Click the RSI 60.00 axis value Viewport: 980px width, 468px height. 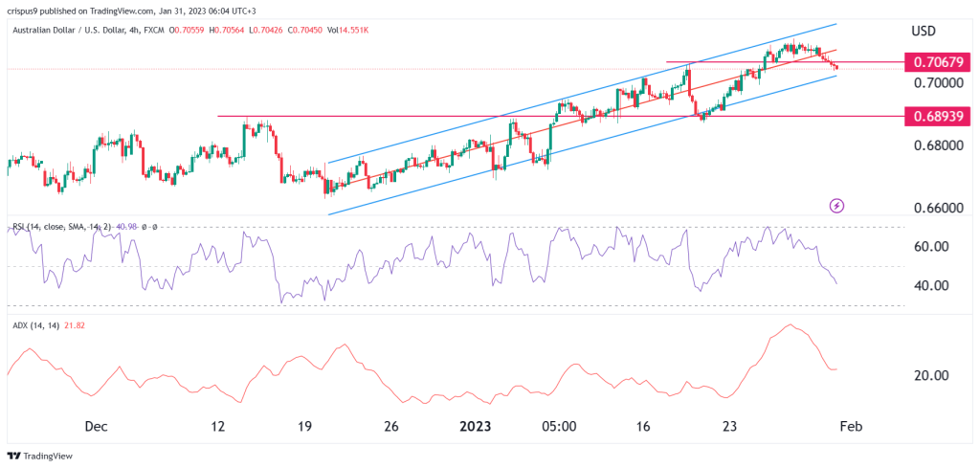(932, 247)
